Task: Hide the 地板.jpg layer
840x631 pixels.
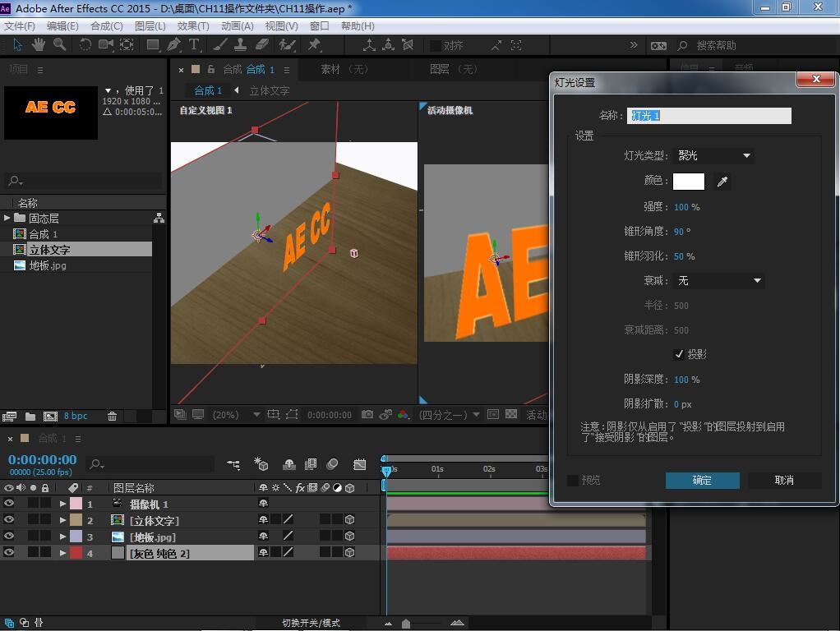Action: coord(9,537)
